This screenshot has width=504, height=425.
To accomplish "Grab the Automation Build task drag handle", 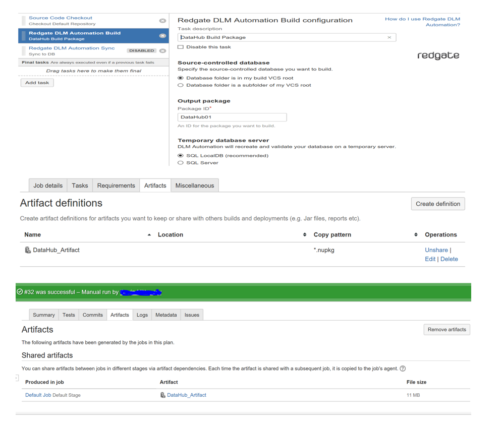I will click(24, 36).
